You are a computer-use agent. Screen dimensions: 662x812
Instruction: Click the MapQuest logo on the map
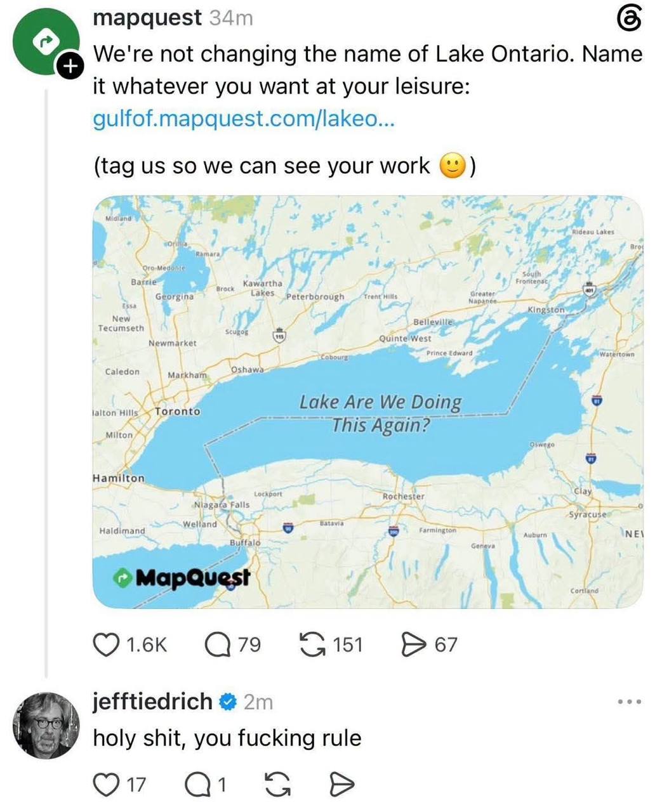(x=182, y=578)
